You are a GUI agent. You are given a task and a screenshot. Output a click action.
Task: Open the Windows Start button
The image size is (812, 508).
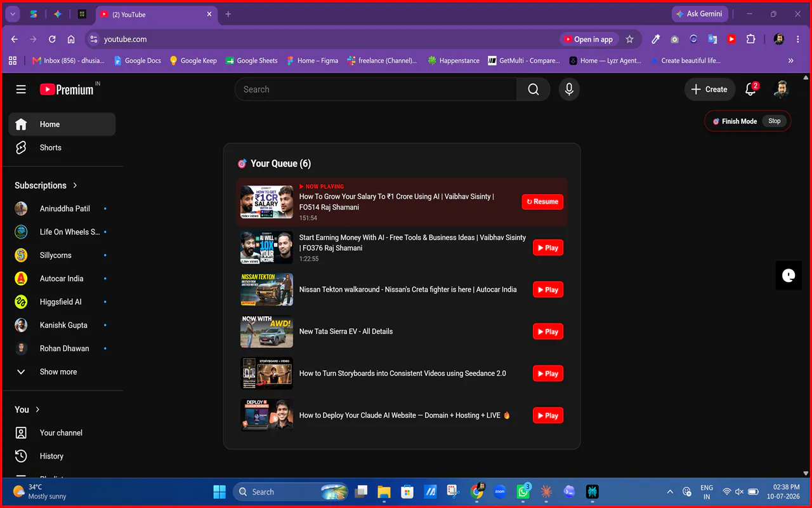[x=219, y=491]
